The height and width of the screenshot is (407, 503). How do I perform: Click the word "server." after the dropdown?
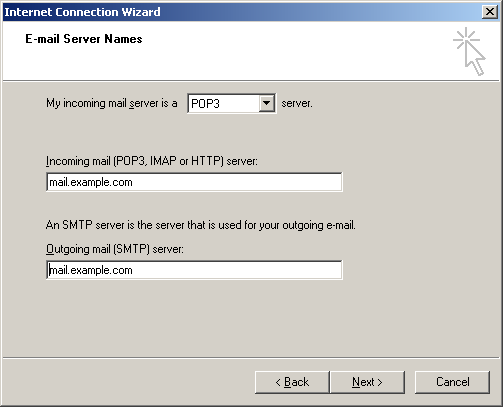[297, 104]
